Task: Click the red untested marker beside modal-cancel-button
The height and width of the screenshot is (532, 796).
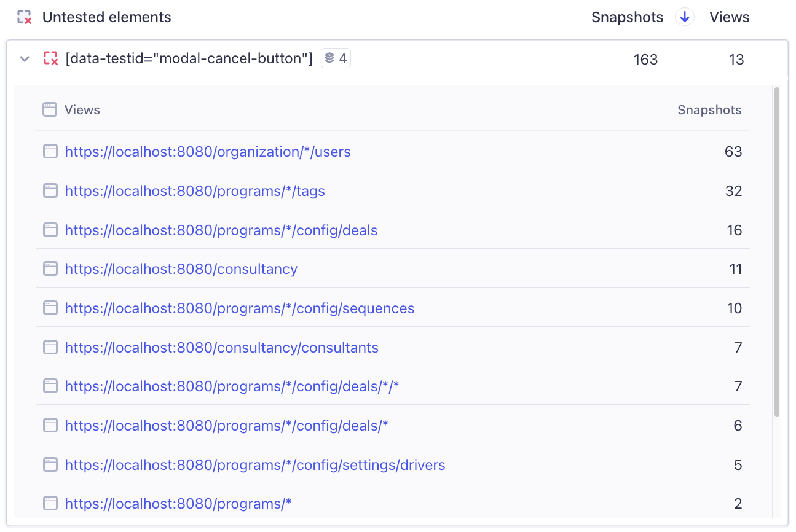Action: (x=50, y=58)
